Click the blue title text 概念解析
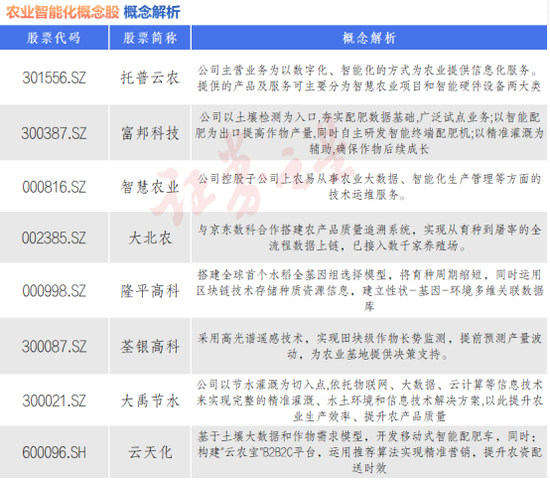The image size is (550, 480). [152, 12]
